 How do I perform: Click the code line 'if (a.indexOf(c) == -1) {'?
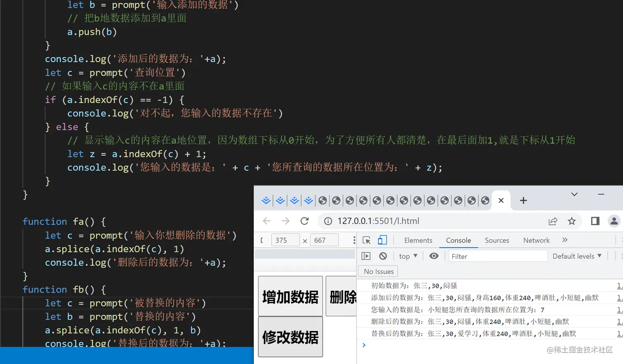click(x=115, y=100)
